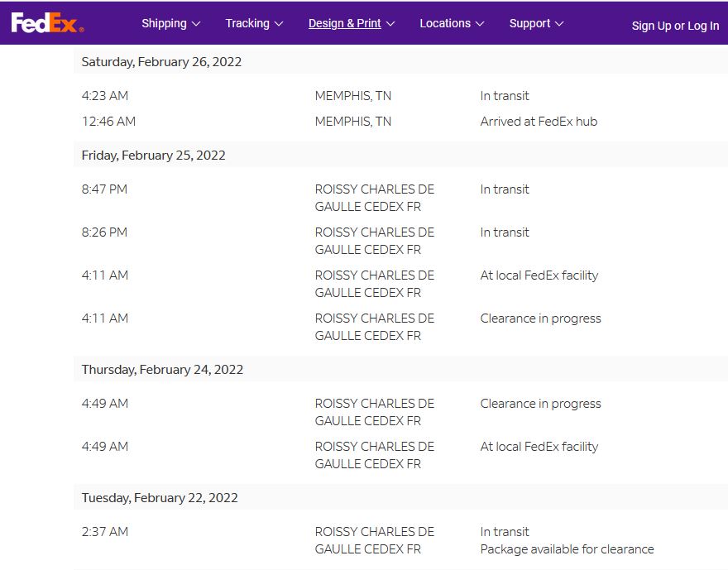
Task: Open the Design & Print menu
Action: (x=344, y=23)
